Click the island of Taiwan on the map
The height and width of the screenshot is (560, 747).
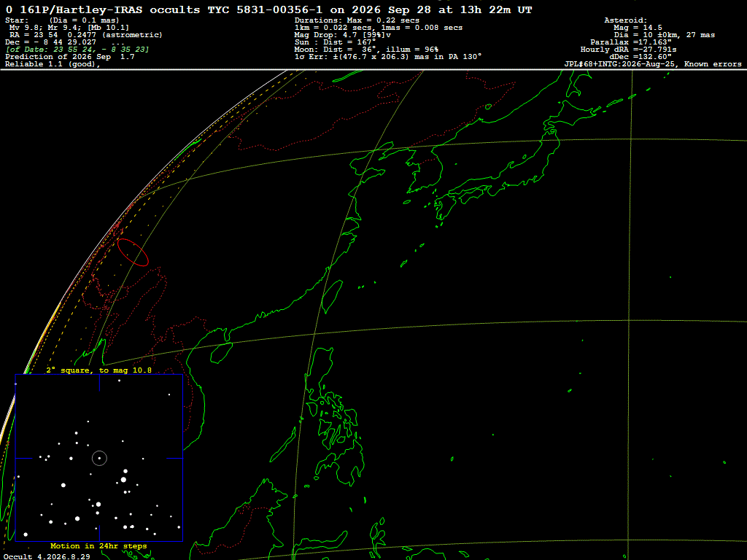point(332,296)
